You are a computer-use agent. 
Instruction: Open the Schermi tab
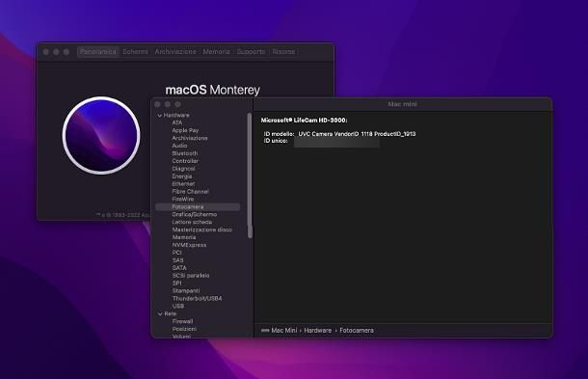click(135, 51)
